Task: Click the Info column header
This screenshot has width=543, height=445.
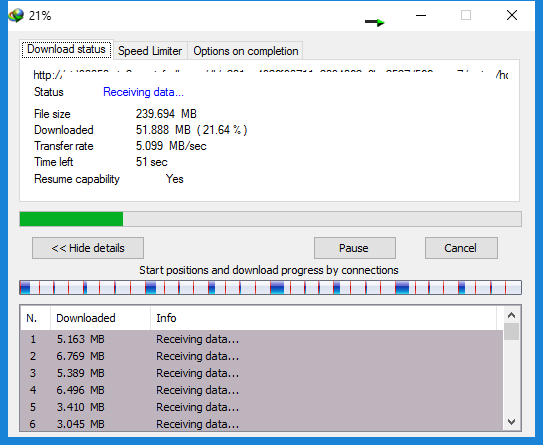Action: [323, 318]
